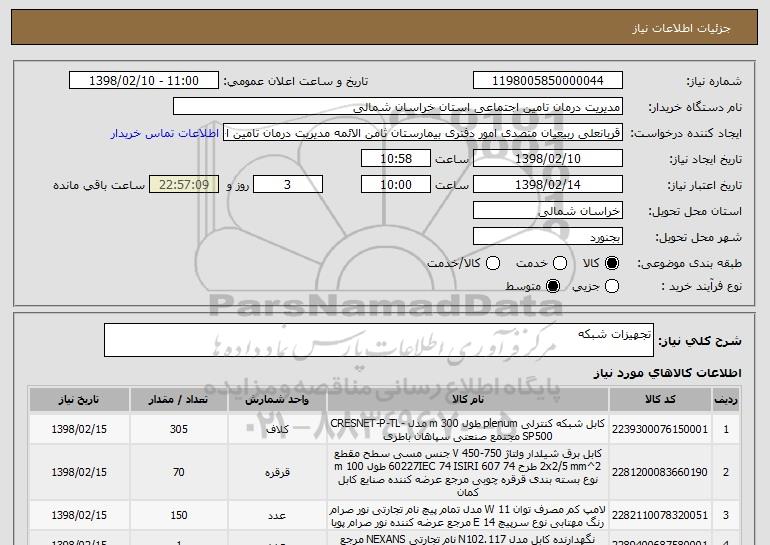Screen dimensions: 770x545
Task: Click the اطلاعات کالاهای مورد نیاز section heading
Action: coord(667,373)
